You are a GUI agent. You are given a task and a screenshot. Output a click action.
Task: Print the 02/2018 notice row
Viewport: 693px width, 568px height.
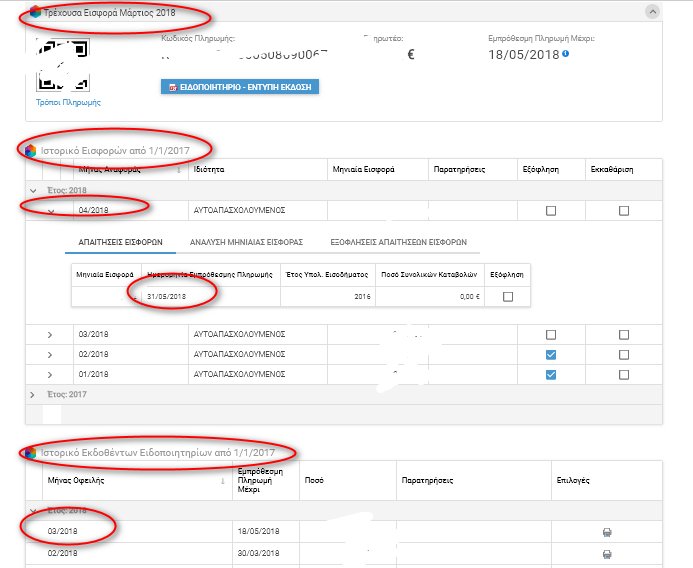click(606, 554)
